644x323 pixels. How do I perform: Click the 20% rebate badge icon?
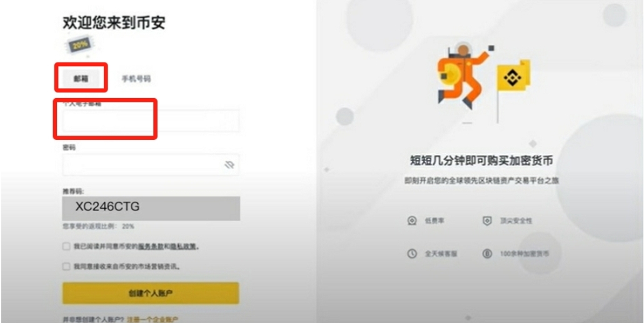pyautogui.click(x=78, y=46)
